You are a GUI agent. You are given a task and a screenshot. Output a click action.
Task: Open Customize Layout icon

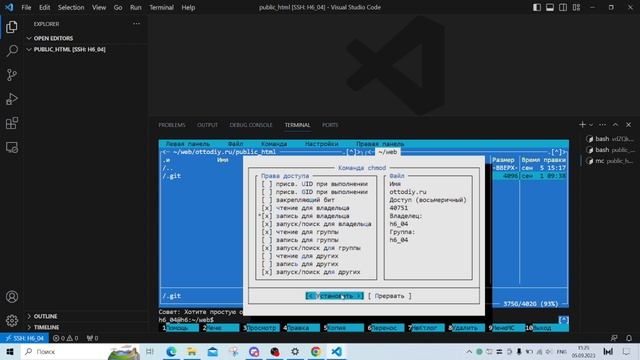click(x=576, y=7)
